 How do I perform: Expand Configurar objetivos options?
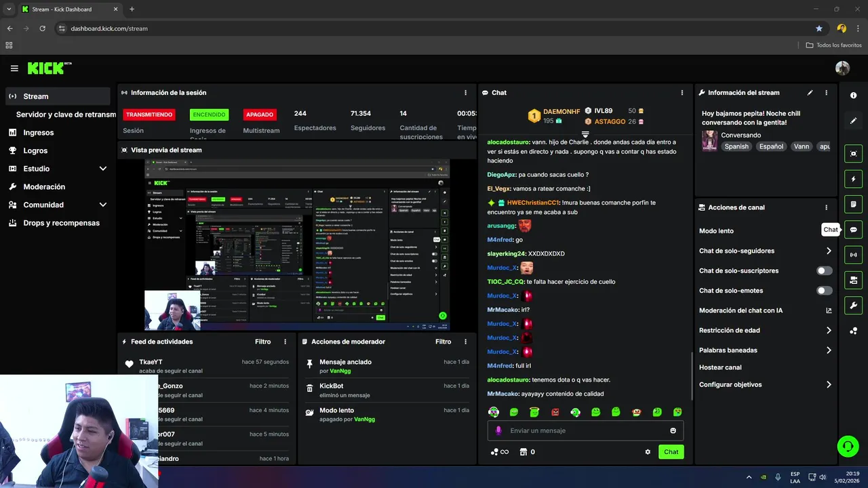click(829, 384)
